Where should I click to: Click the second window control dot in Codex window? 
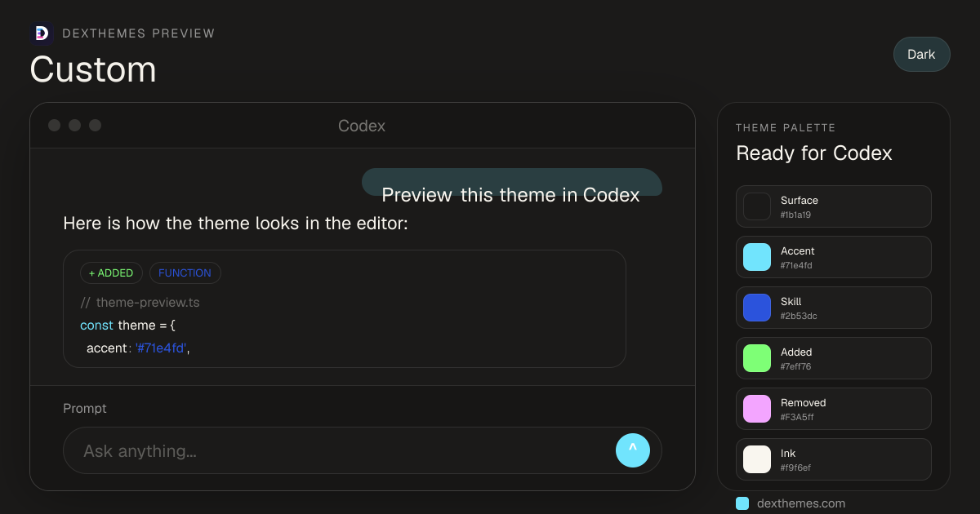(75, 125)
